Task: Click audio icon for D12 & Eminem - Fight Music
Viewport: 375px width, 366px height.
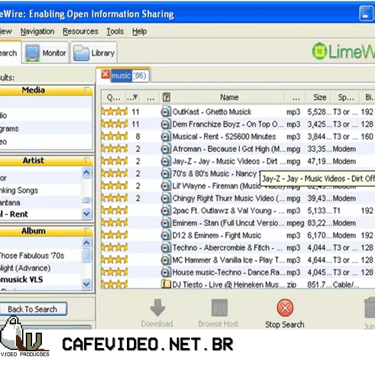Action: tap(166, 235)
